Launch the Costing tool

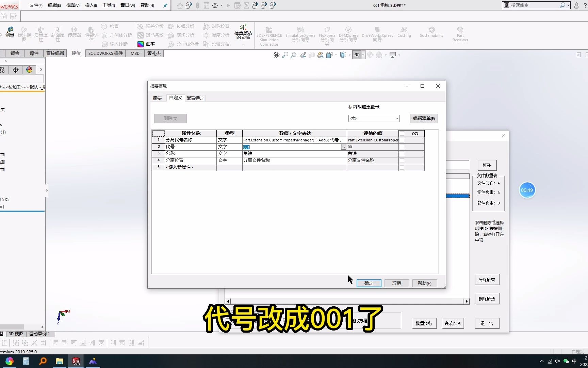(404, 32)
